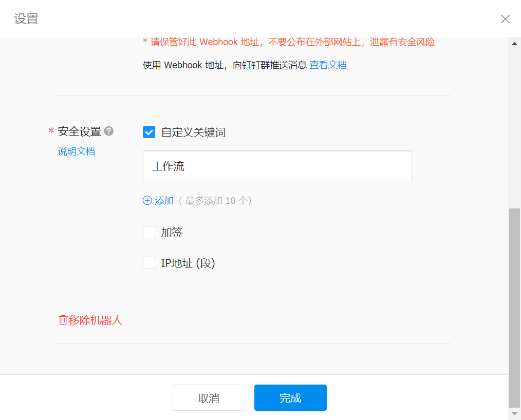Click the circled plus icon to add keyword

point(147,201)
